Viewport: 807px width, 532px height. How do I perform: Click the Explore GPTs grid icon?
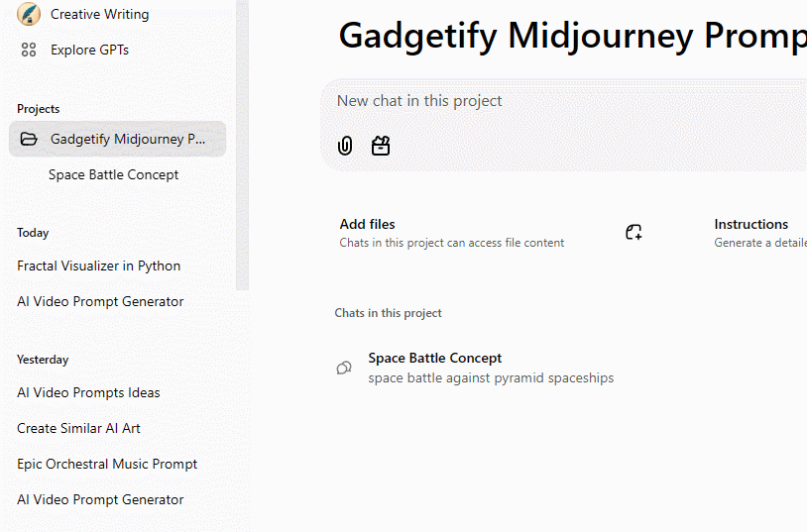point(29,50)
